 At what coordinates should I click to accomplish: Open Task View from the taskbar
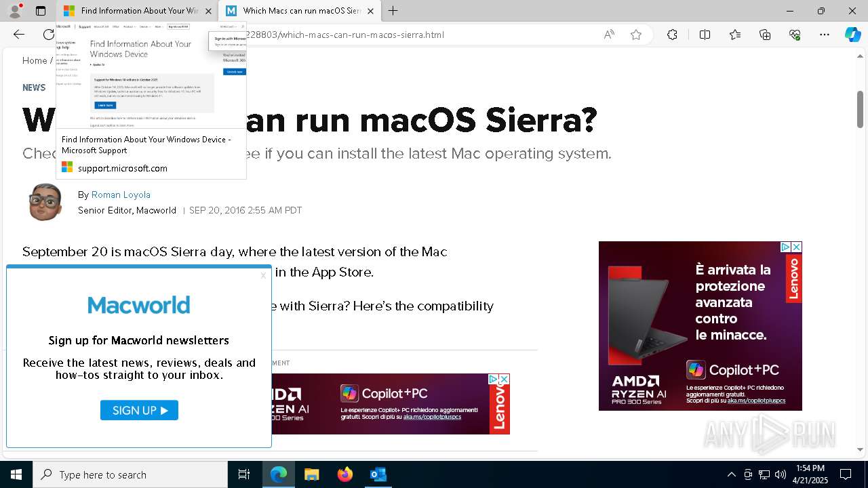pyautogui.click(x=244, y=474)
